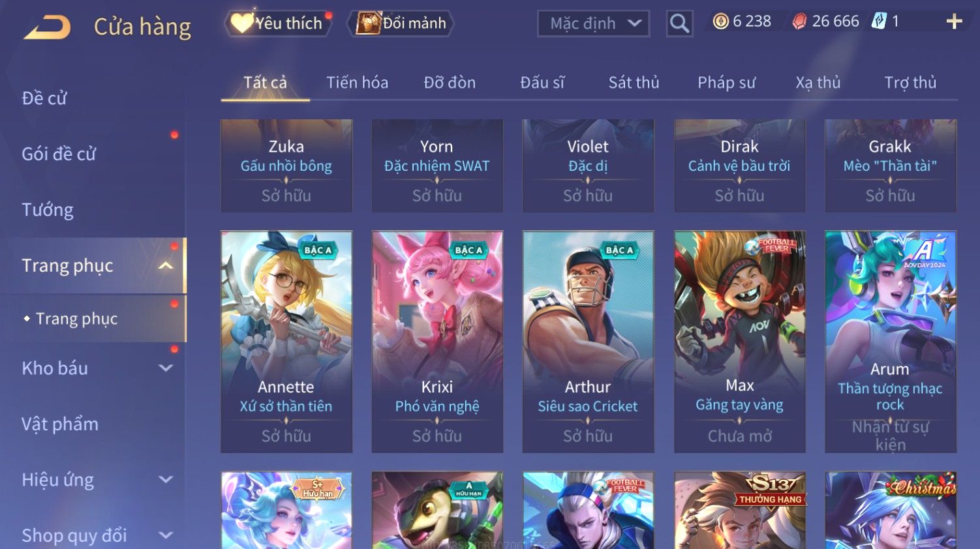
Task: Open the search magnifier icon
Action: click(679, 24)
